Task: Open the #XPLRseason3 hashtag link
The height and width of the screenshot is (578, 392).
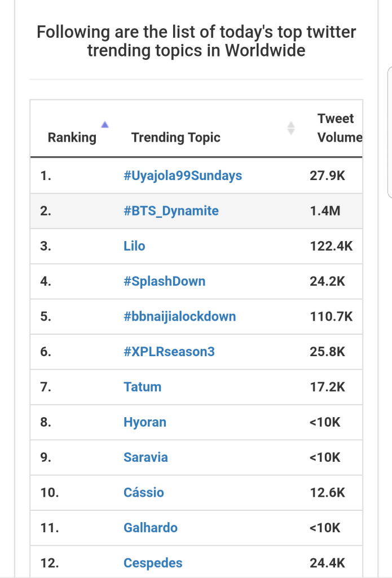Action: coord(169,352)
